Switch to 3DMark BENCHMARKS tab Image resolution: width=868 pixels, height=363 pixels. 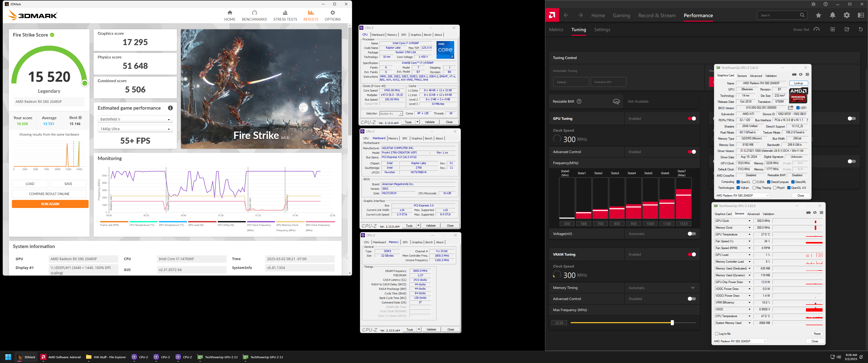[254, 15]
